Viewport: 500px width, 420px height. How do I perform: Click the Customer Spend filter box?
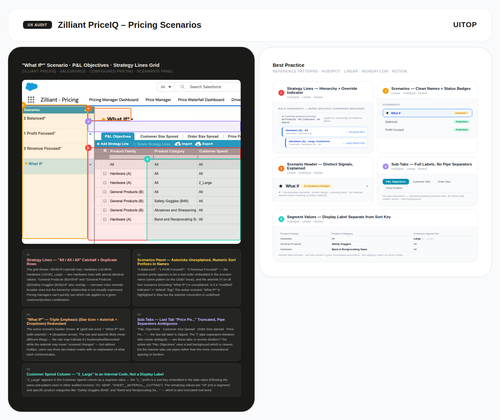tap(219, 157)
